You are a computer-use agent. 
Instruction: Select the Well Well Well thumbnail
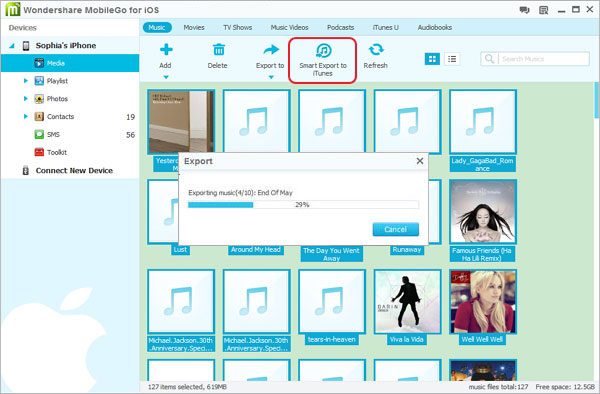[483, 302]
